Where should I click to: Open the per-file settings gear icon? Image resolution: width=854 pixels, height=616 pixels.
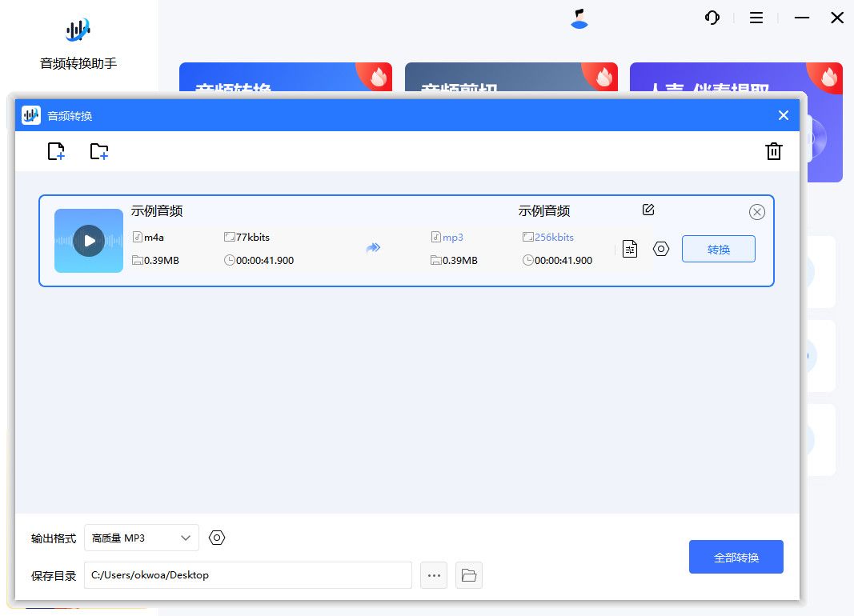[x=660, y=249]
